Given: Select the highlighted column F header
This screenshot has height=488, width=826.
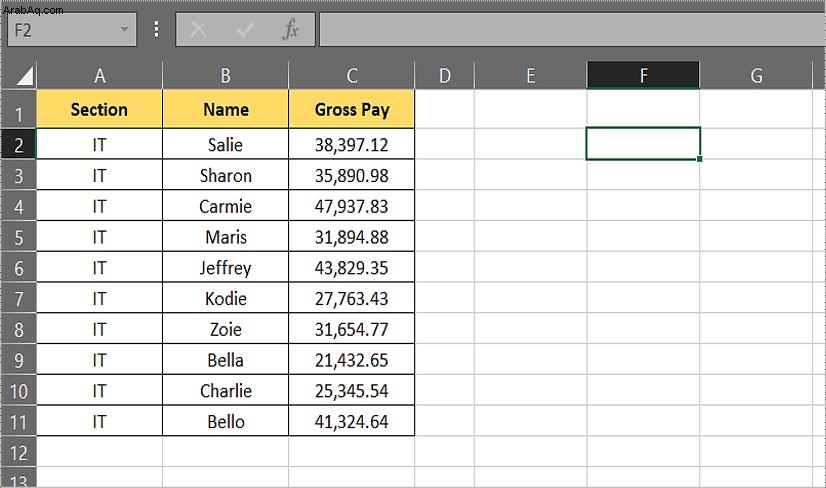Looking at the screenshot, I should pyautogui.click(x=643, y=75).
